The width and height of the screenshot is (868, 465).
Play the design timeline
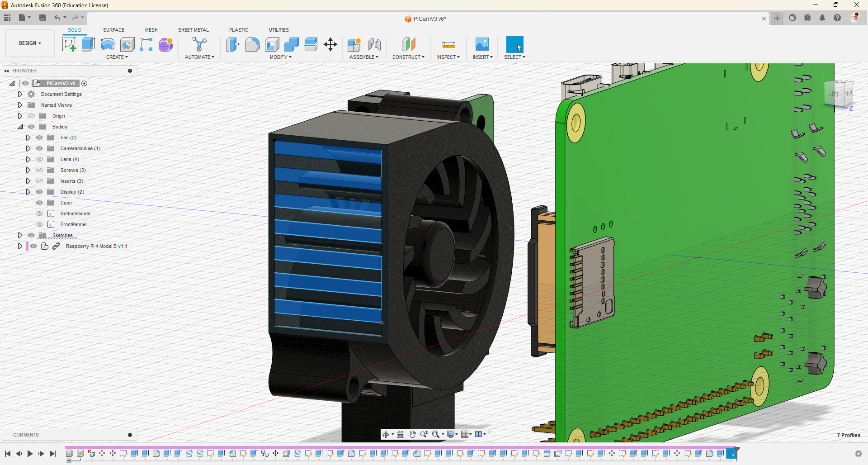[30, 454]
